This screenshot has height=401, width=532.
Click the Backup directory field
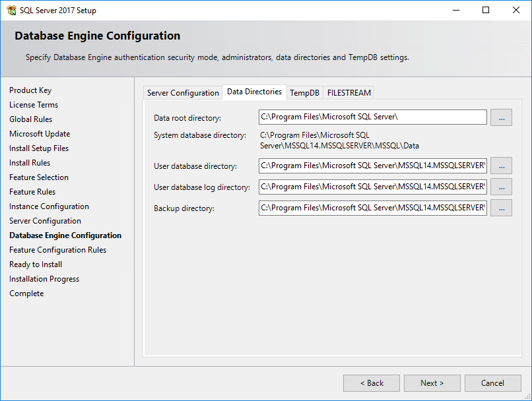[x=372, y=208]
